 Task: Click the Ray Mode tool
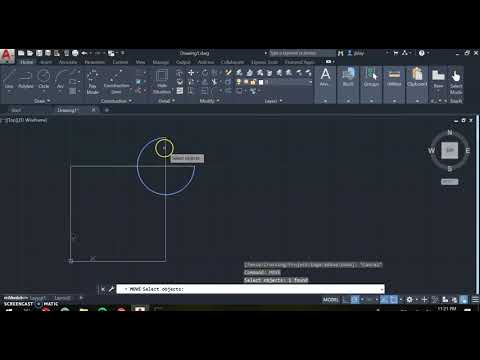point(93,82)
